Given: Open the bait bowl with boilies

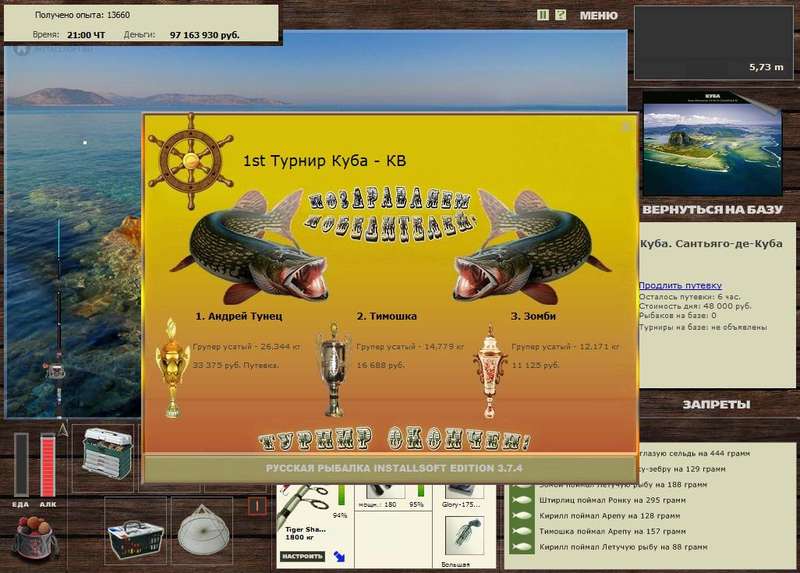Looking at the screenshot, I should click(x=34, y=537).
